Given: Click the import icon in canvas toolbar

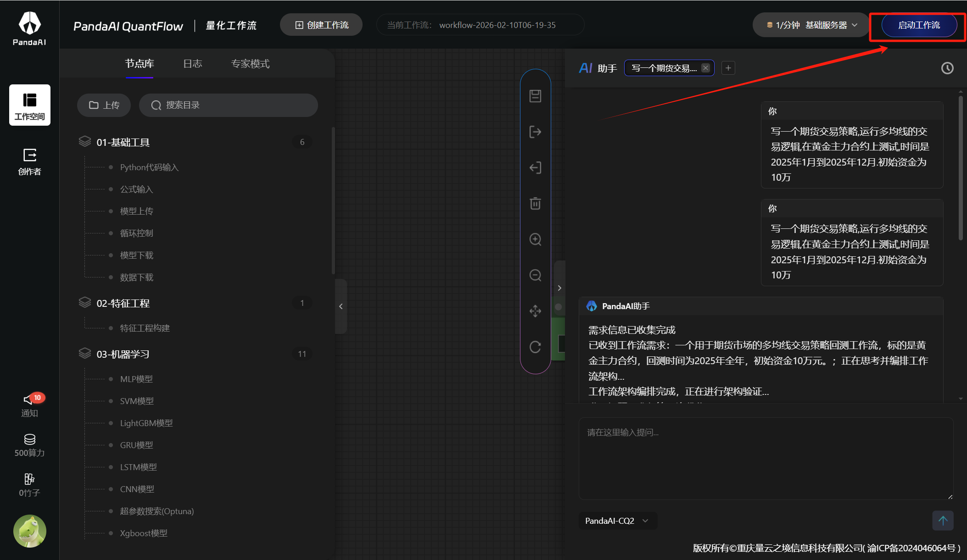Looking at the screenshot, I should (535, 168).
